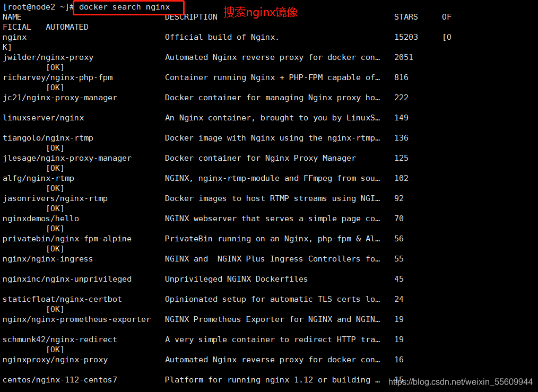Click 'NGINX webserver that serves a simple page' description
Viewport: 538px width, 392px height.
tap(272, 219)
